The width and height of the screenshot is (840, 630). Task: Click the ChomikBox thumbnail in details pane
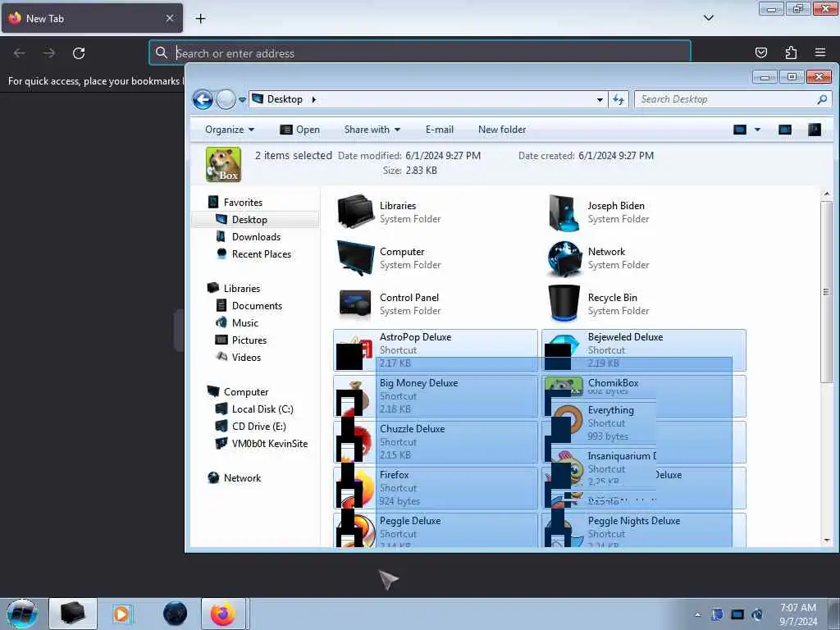pos(223,164)
